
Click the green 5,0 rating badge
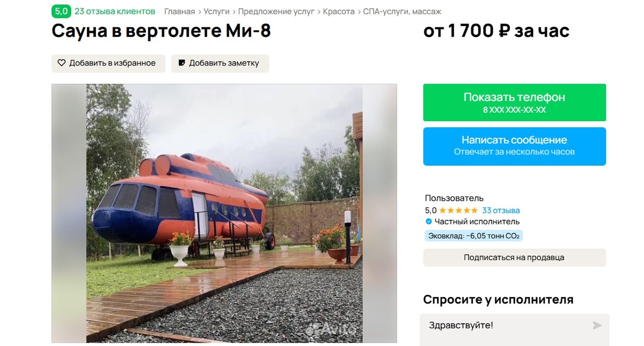[x=61, y=11]
